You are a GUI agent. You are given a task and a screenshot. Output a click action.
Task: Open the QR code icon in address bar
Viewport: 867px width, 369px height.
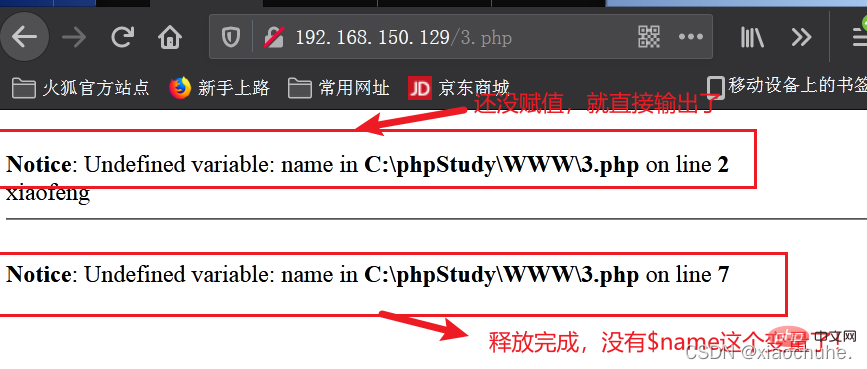pos(649,37)
